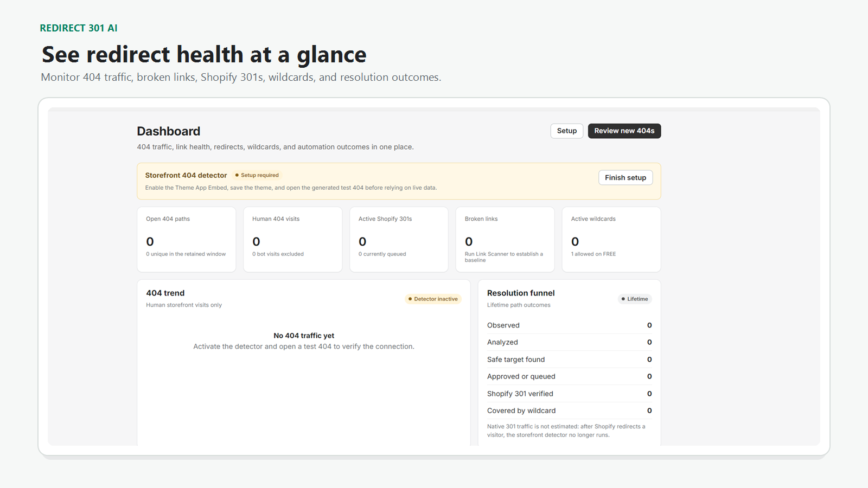
Task: Click '0 currently queued' text
Action: point(382,254)
